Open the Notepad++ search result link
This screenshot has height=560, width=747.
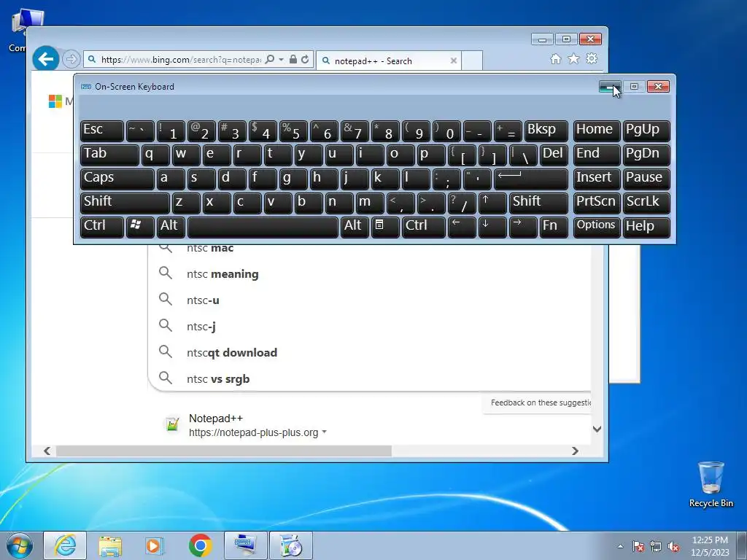click(x=216, y=419)
